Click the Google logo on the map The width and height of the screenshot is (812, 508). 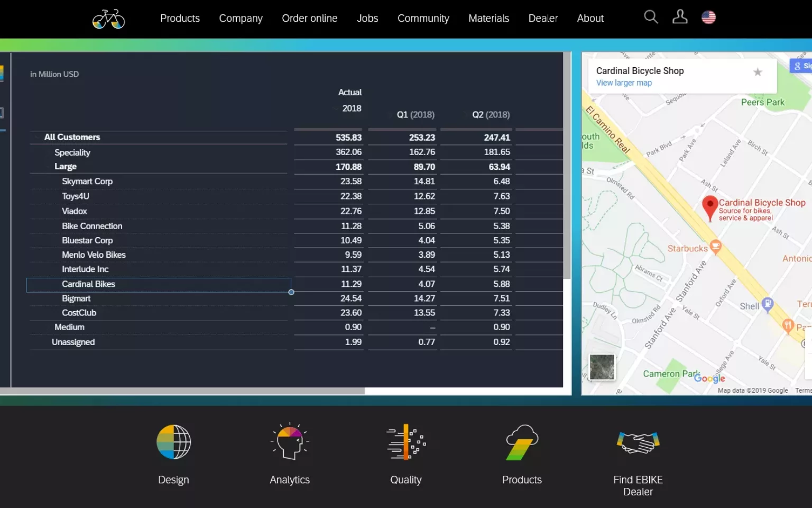(x=709, y=378)
